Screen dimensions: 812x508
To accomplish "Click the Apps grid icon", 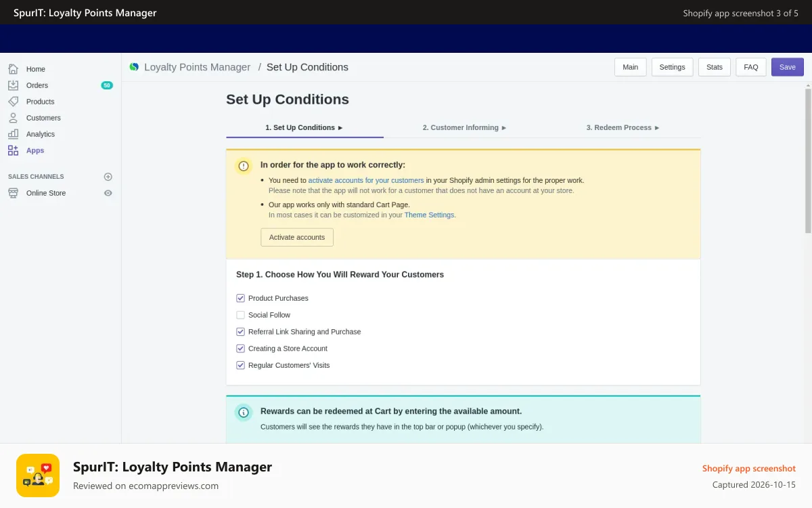I will (x=14, y=150).
